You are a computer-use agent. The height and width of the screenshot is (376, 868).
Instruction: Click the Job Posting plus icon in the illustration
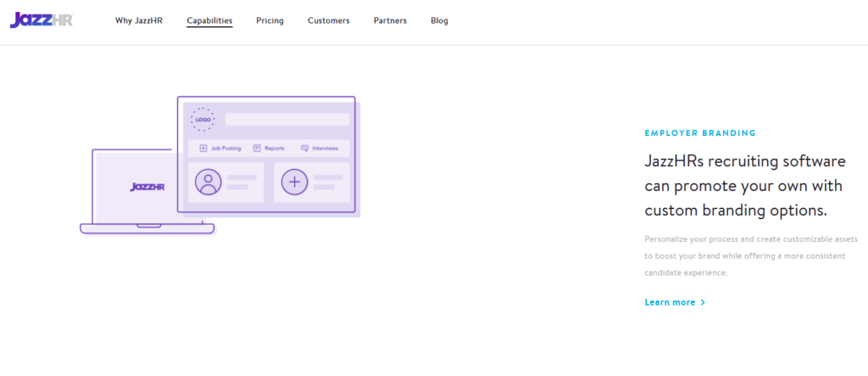[x=203, y=148]
